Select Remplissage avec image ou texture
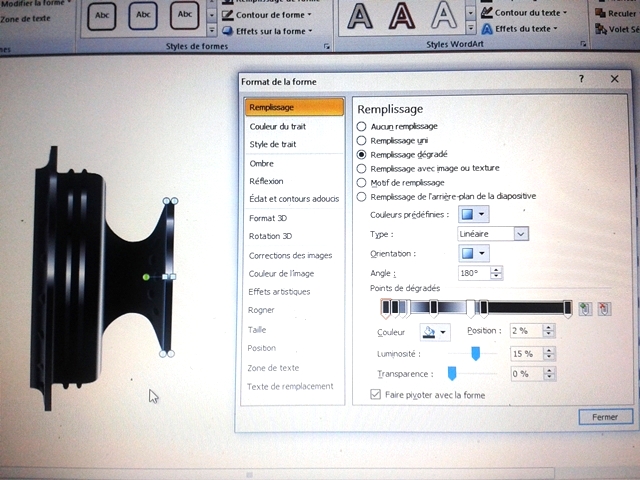 362,168
